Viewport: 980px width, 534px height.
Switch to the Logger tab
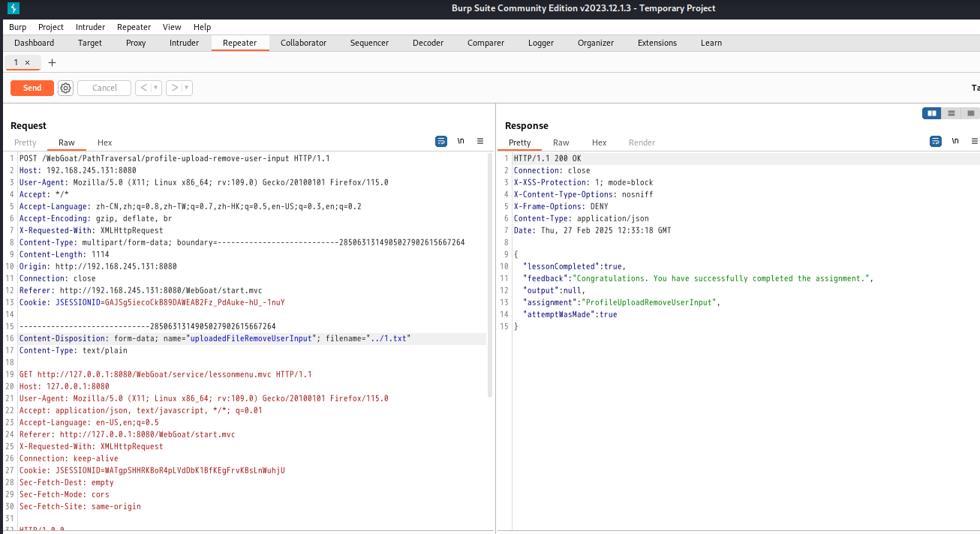[541, 43]
